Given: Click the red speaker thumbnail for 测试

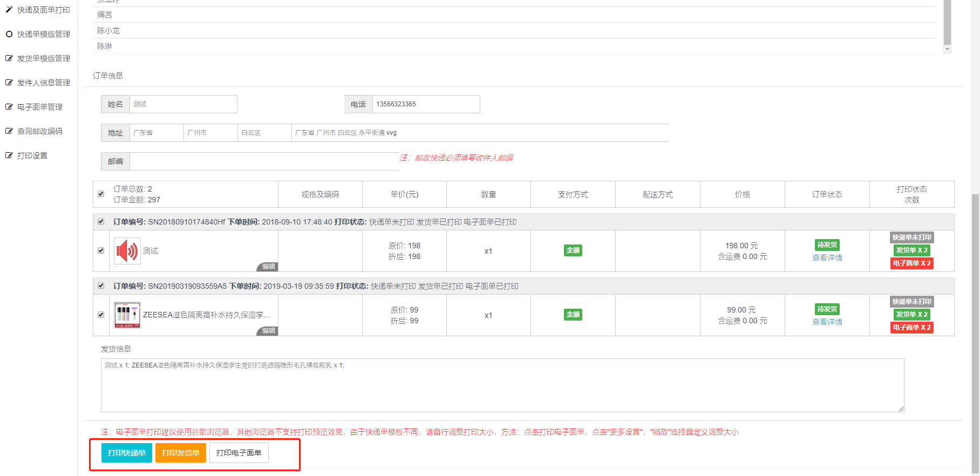Looking at the screenshot, I should click(x=127, y=251).
